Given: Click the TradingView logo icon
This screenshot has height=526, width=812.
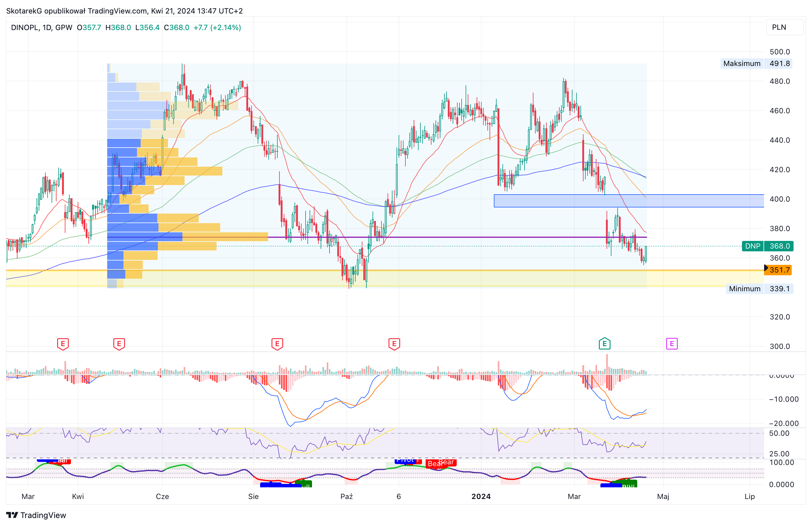Looking at the screenshot, I should 12,515.
